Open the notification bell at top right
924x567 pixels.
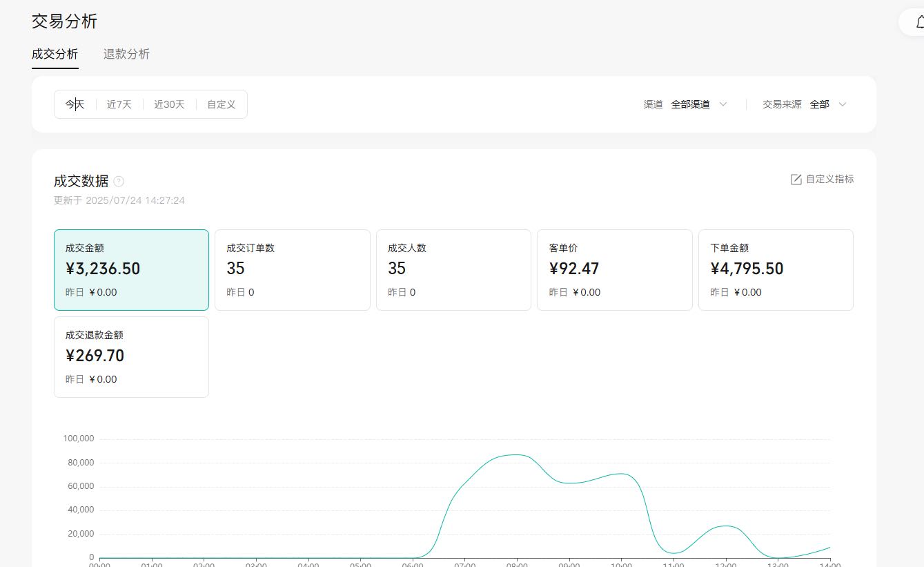(920, 23)
